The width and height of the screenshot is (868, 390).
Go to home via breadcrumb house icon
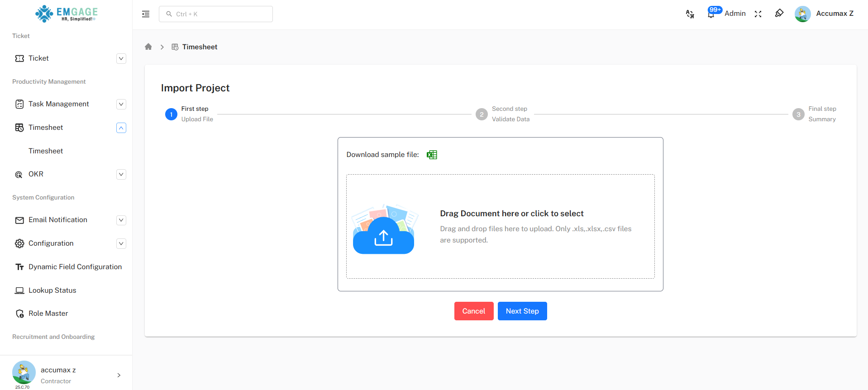148,47
